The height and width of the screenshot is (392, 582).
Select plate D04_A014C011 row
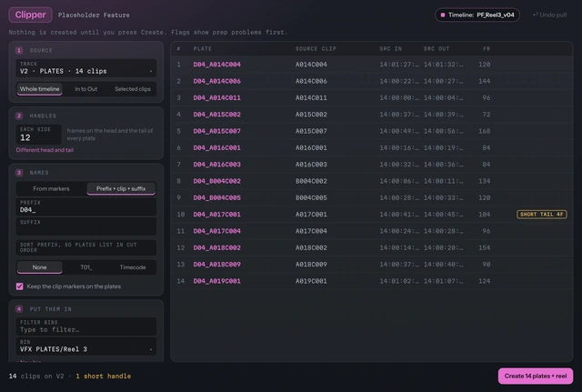click(372, 97)
